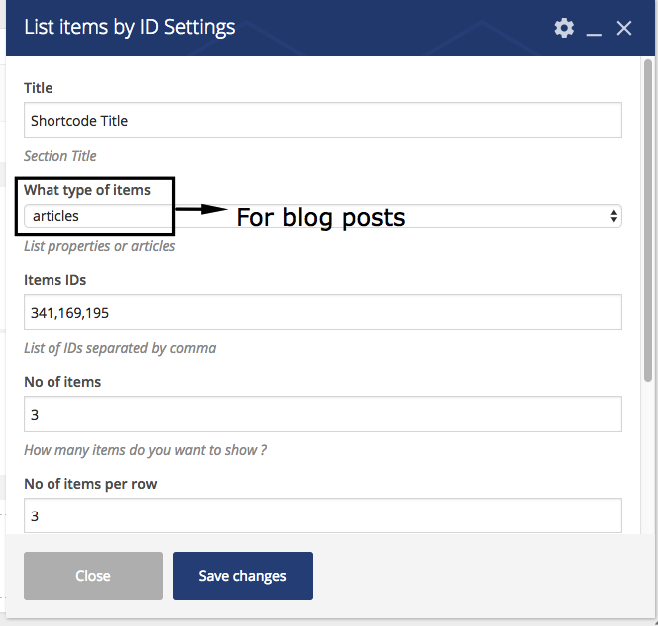658x626 pixels.
Task: Click the 'No of items' input field
Action: (x=323, y=414)
